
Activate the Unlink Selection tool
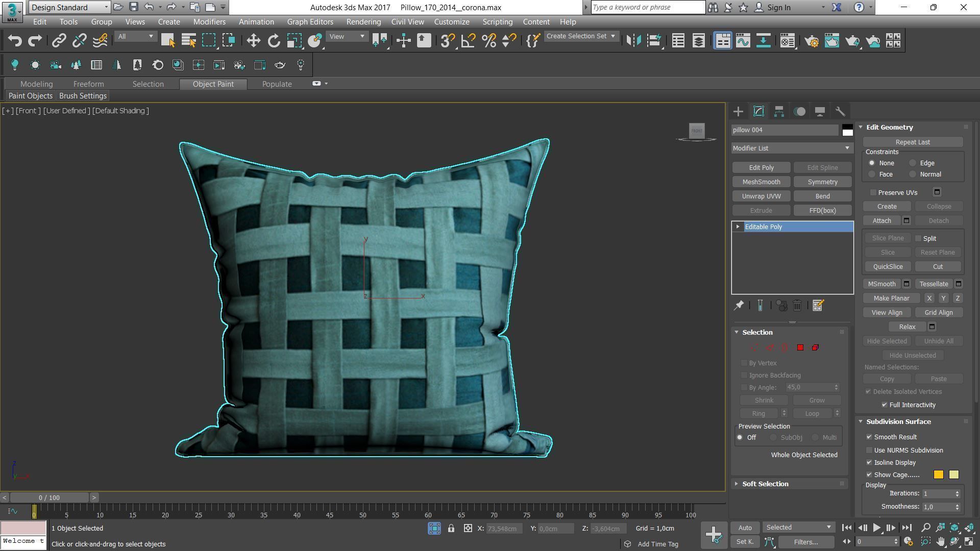80,41
